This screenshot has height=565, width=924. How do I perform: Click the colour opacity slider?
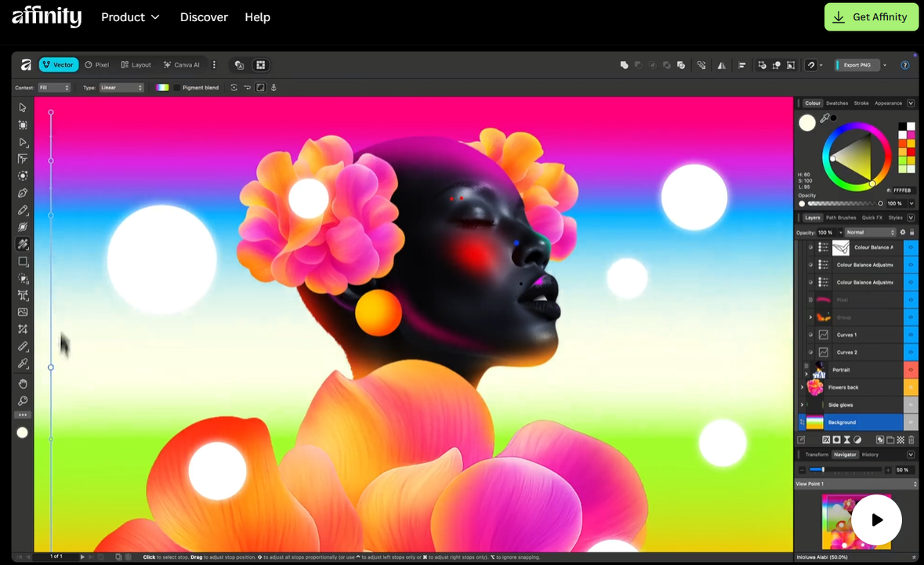[x=842, y=204]
